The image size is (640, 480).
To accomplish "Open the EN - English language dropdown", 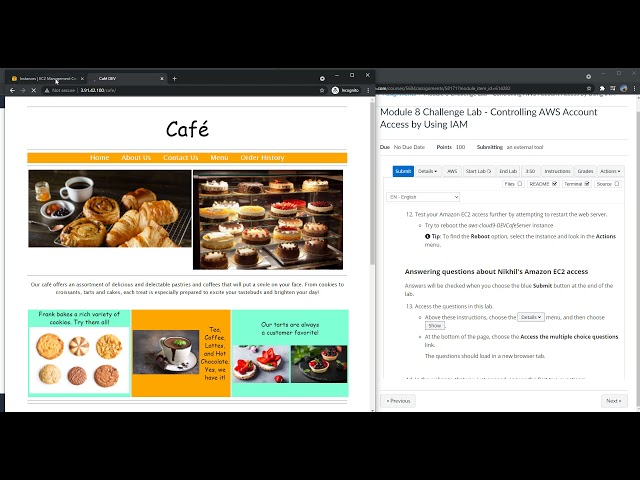I will pos(423,197).
